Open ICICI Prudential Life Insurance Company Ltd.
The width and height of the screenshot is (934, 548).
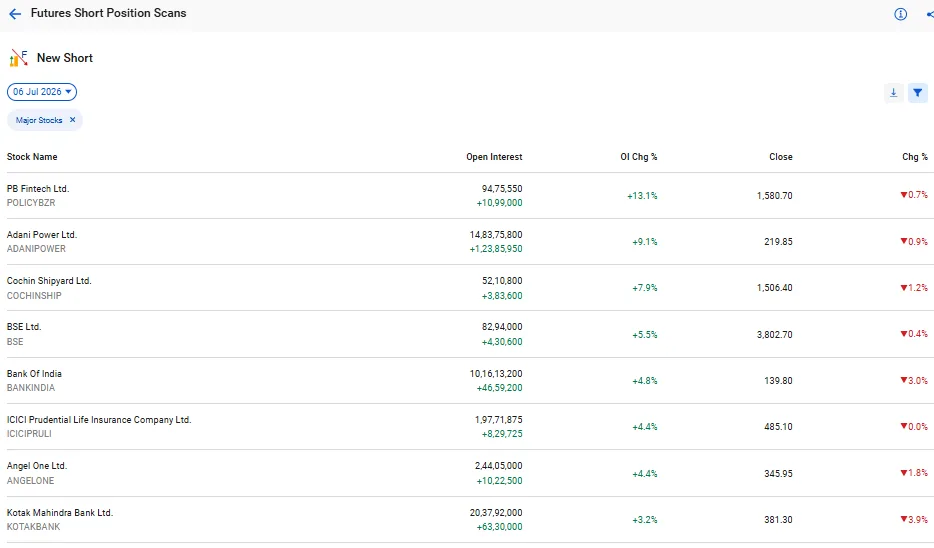tap(99, 419)
